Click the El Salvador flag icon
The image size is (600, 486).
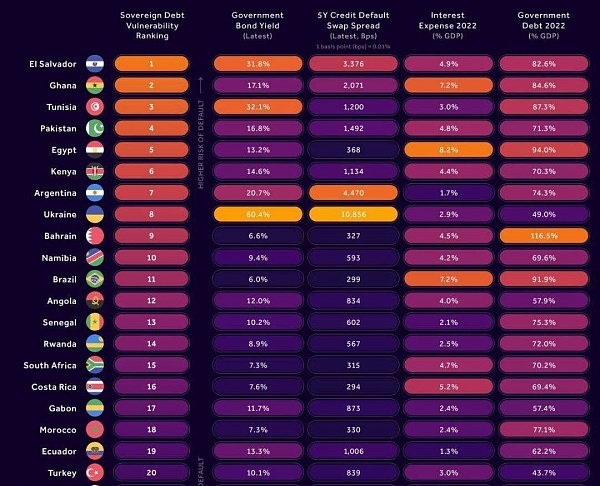(95, 64)
